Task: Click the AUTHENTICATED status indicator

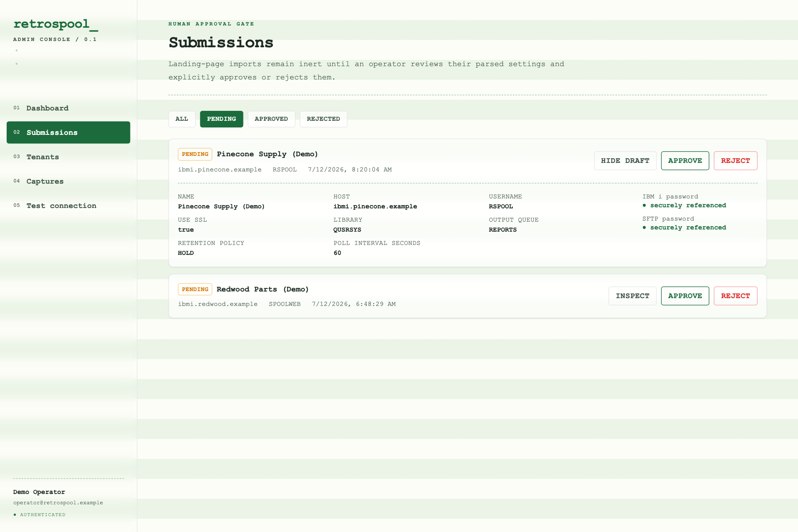Action: (x=40, y=515)
